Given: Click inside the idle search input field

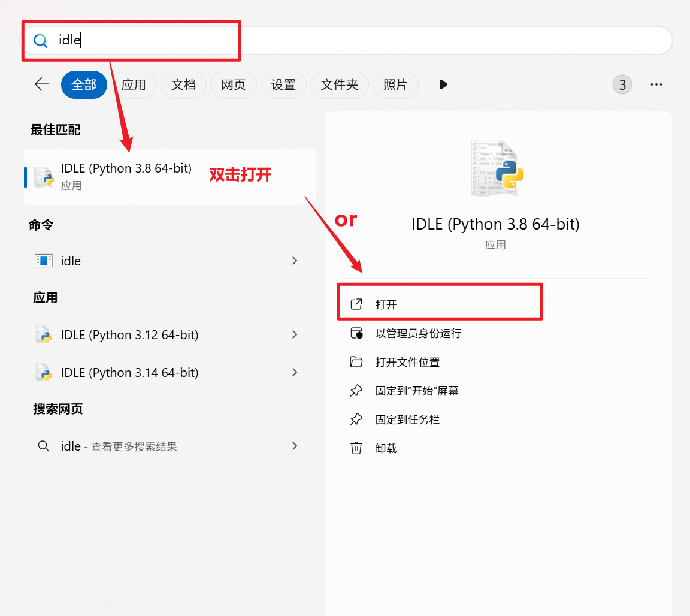Looking at the screenshot, I should 120,40.
